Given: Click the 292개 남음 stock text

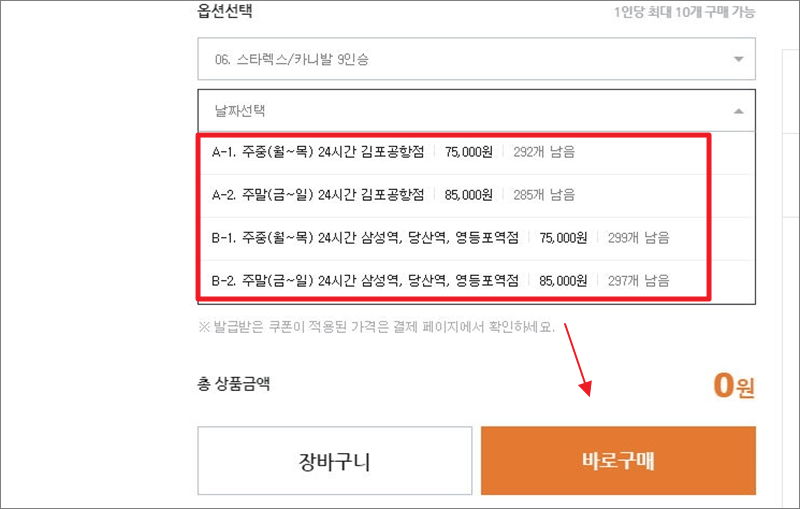Looking at the screenshot, I should [544, 152].
